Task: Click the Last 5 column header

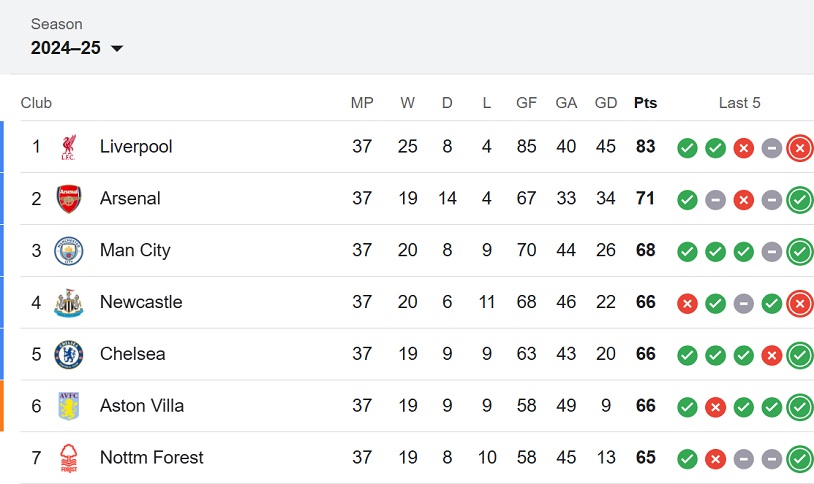Action: click(x=739, y=103)
